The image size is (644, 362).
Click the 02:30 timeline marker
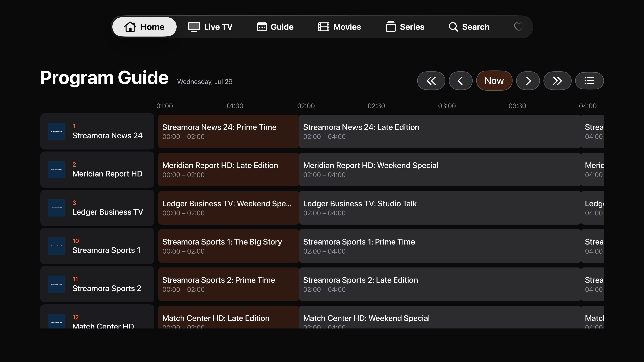(376, 106)
